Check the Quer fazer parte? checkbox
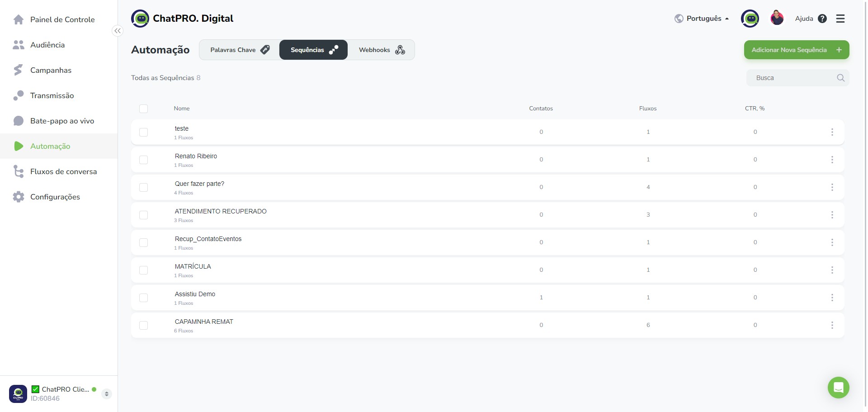Viewport: 868px width, 412px height. (144, 187)
